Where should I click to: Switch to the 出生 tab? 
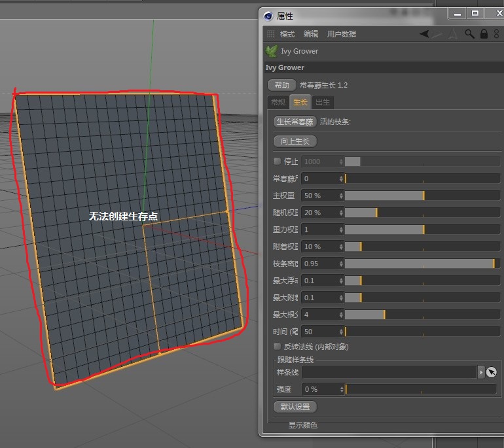pyautogui.click(x=323, y=102)
